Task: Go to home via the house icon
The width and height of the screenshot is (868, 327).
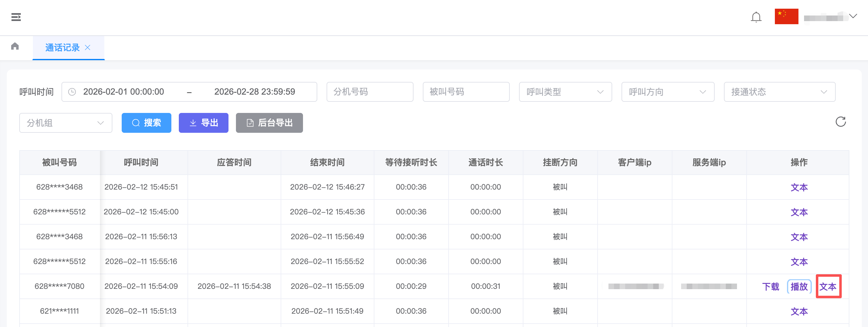Action: (15, 46)
